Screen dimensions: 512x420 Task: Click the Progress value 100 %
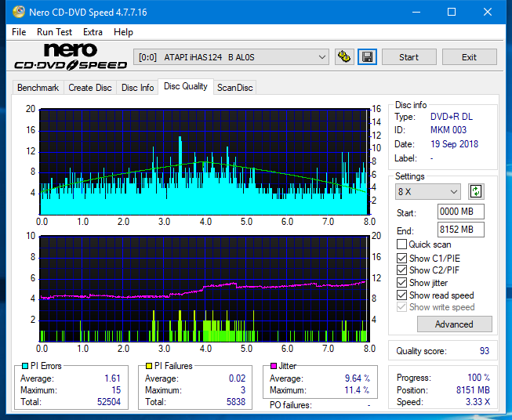(x=479, y=378)
